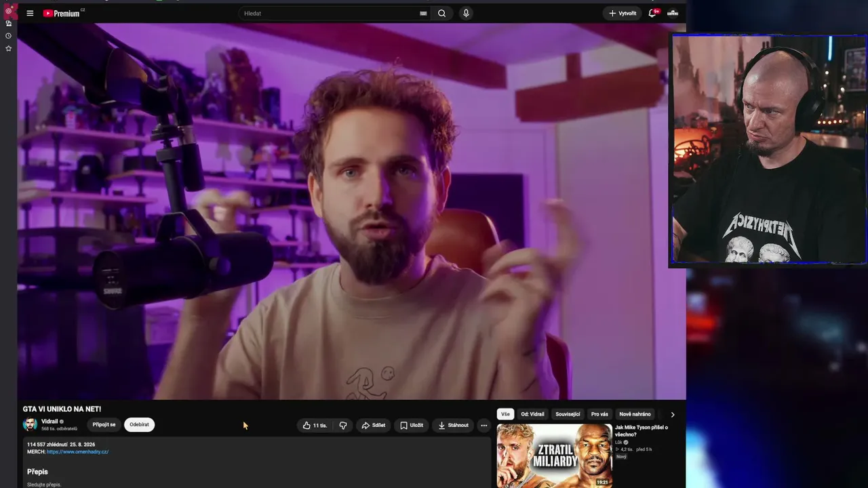Click the video player showing the bearded man
The image size is (868, 488).
point(351,211)
